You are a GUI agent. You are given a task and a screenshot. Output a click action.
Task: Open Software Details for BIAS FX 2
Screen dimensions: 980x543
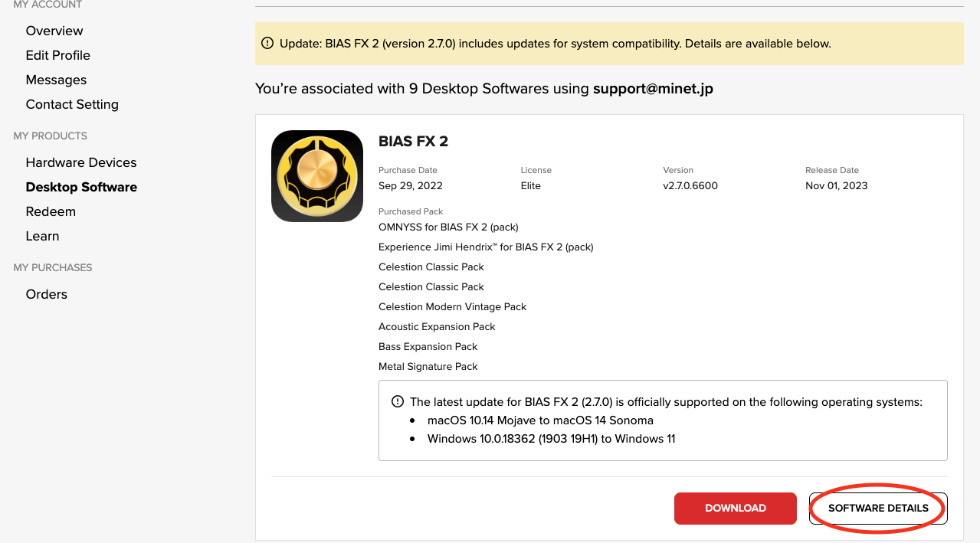tap(878, 509)
